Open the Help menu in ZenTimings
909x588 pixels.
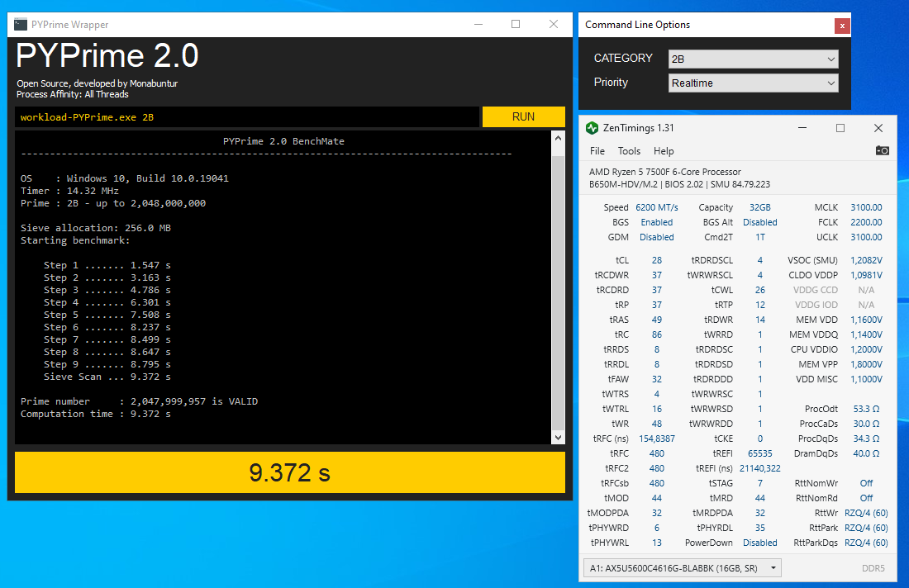click(x=664, y=151)
